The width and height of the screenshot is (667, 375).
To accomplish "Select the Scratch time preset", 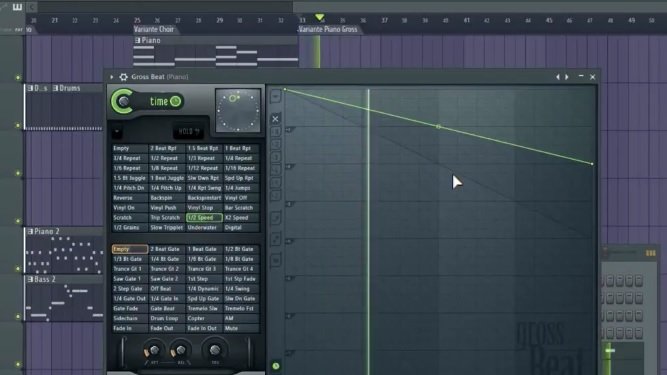I will click(x=130, y=218).
